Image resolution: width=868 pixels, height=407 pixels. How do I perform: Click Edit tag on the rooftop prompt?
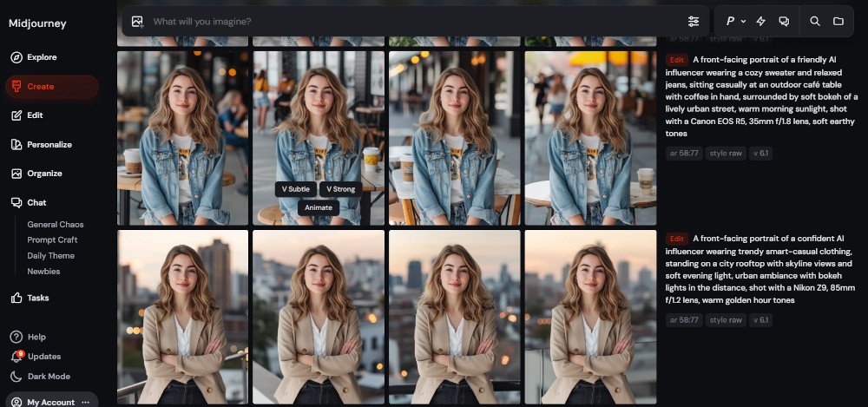[x=677, y=238]
